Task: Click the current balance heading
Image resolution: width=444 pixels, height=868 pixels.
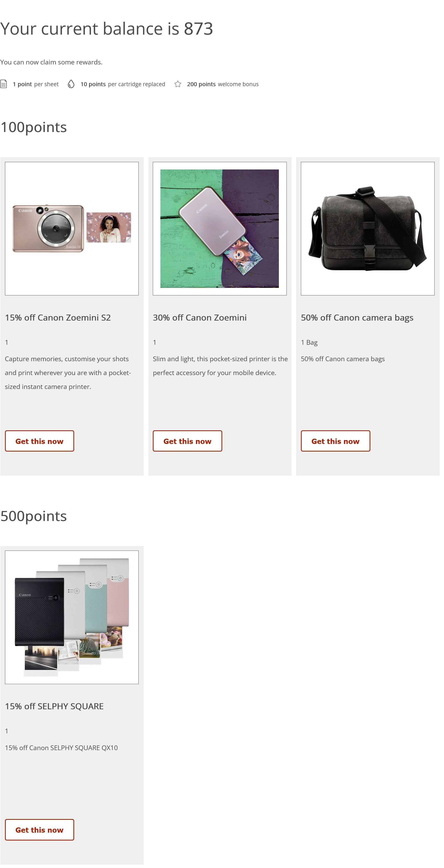Action: [x=107, y=29]
